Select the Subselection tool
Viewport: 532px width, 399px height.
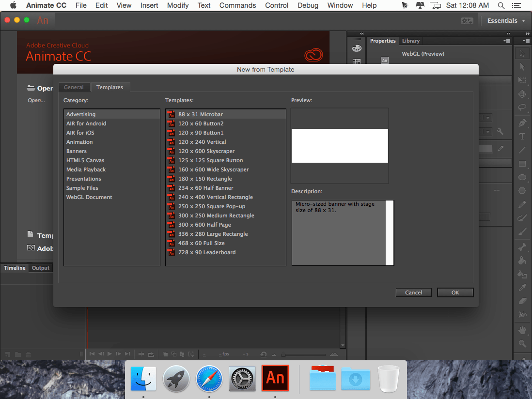tap(522, 67)
